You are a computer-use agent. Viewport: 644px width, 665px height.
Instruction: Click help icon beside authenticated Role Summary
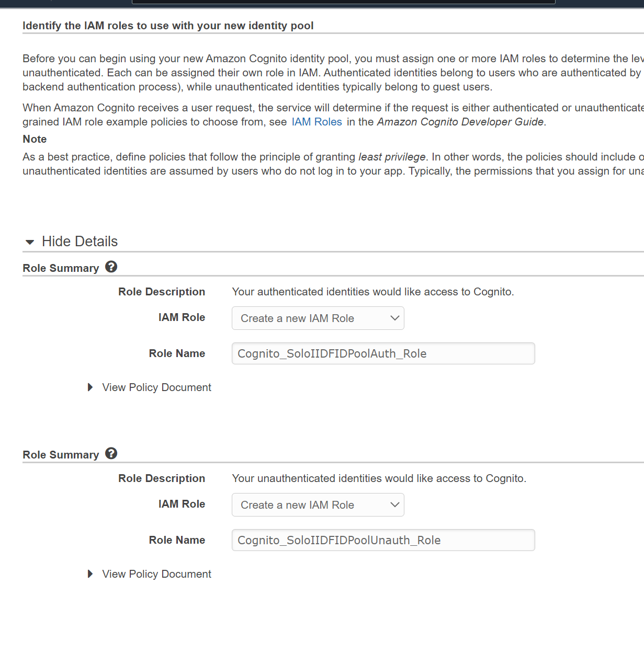tap(111, 267)
